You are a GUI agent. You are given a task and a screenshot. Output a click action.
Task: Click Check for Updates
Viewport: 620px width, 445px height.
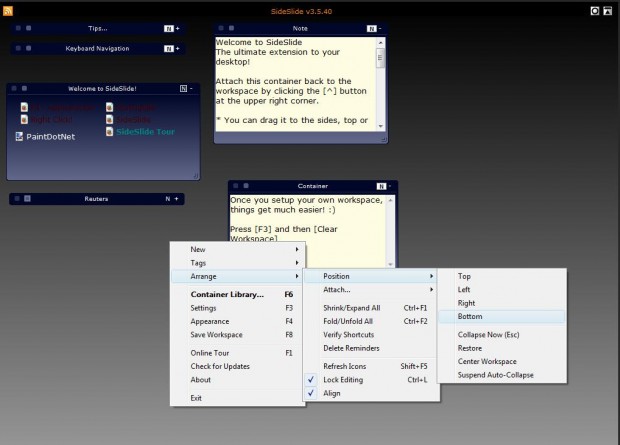point(238,366)
